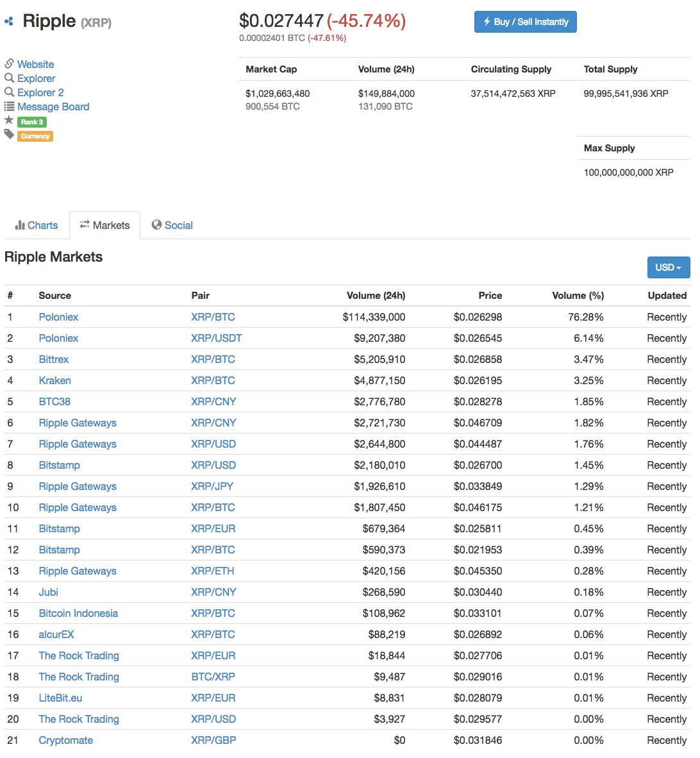
Task: Click the link icon beside Website
Action: click(x=9, y=63)
